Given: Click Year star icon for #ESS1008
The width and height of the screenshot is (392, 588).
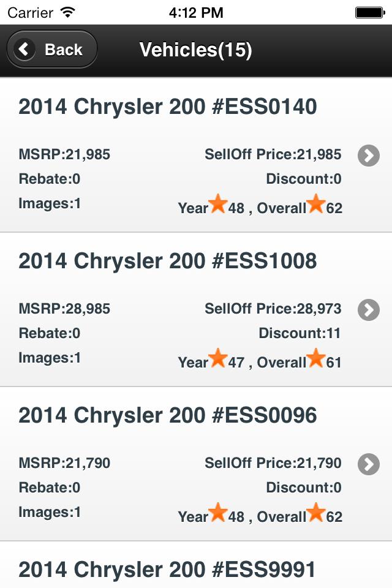Looking at the screenshot, I should click(218, 358).
